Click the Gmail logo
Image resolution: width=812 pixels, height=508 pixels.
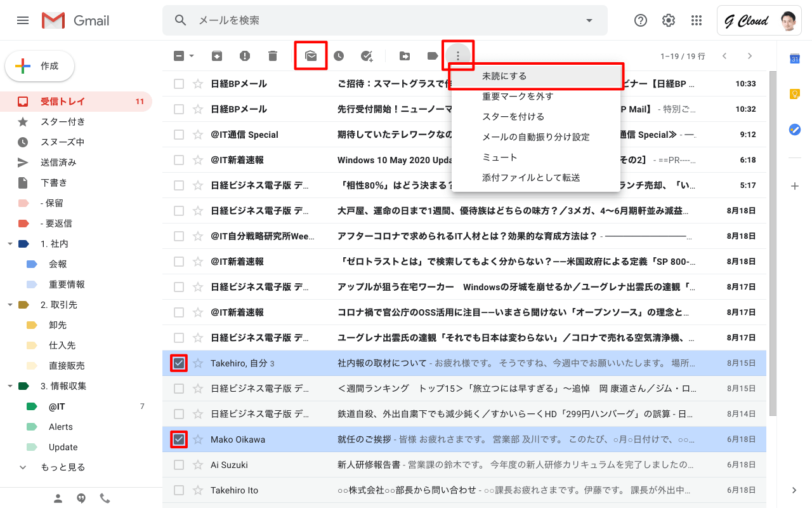(76, 20)
